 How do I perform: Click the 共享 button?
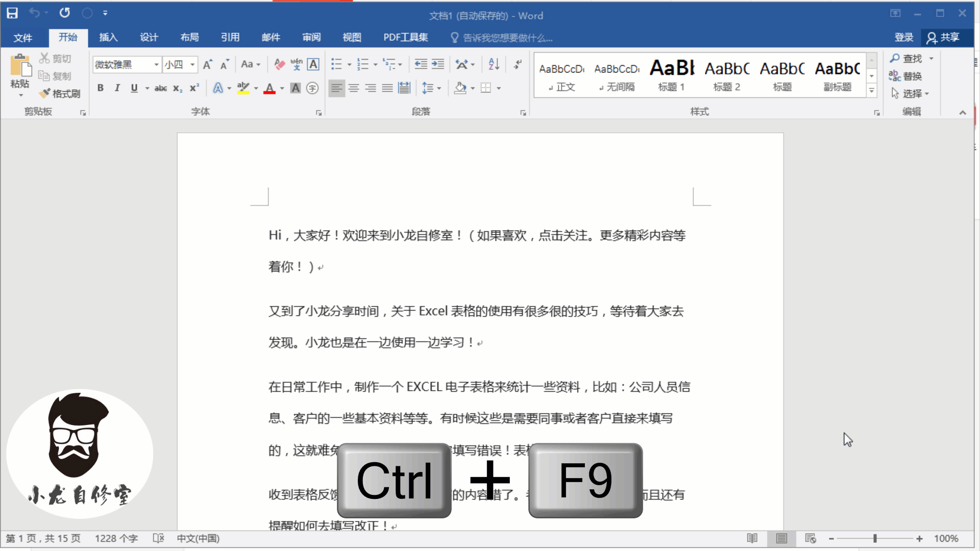point(947,37)
